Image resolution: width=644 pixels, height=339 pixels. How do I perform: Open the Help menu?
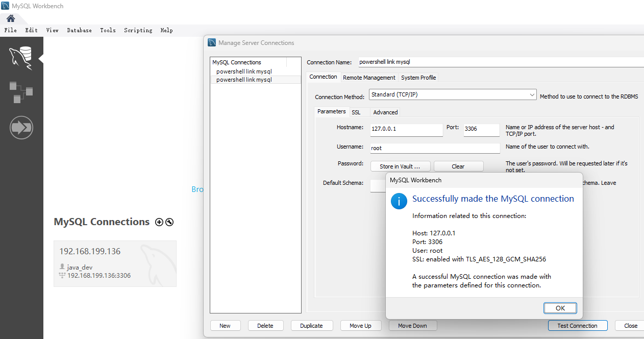pos(167,30)
